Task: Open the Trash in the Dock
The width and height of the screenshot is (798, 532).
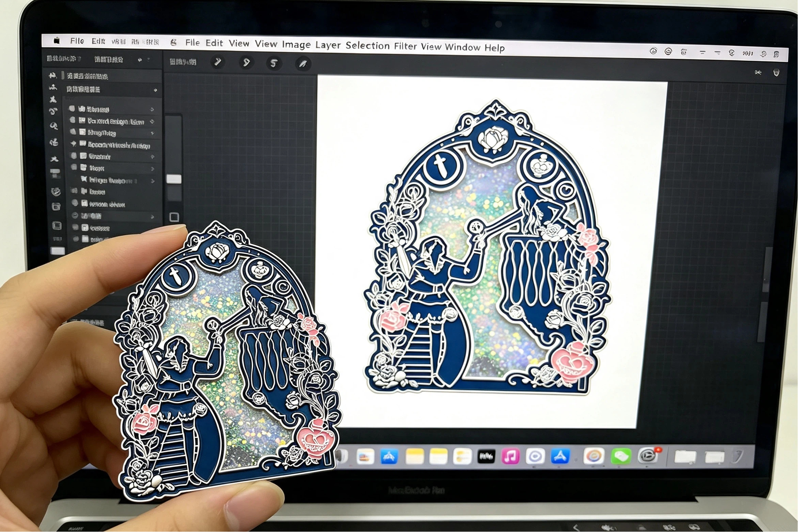Action: tap(738, 456)
